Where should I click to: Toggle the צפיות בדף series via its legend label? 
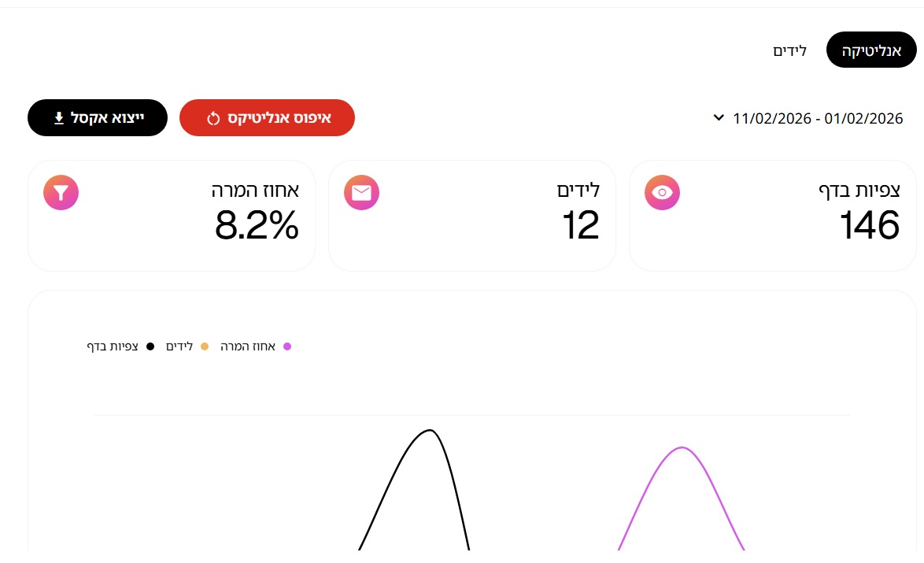click(x=113, y=346)
